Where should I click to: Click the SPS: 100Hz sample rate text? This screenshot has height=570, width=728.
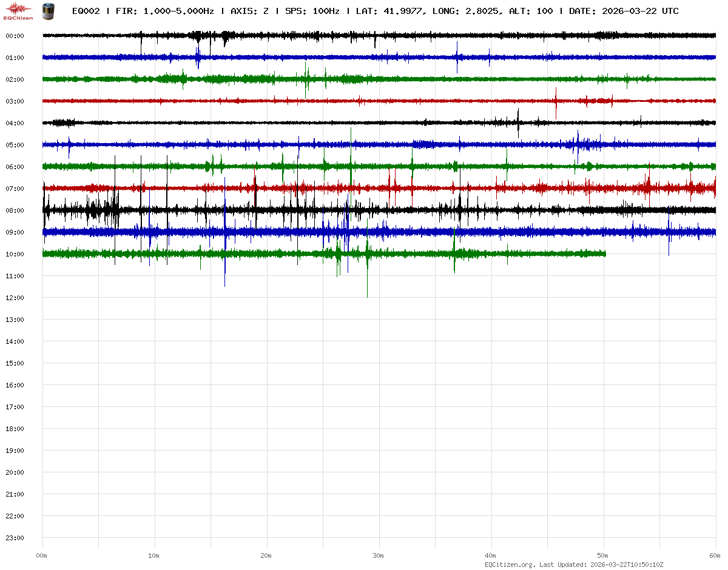312,12
